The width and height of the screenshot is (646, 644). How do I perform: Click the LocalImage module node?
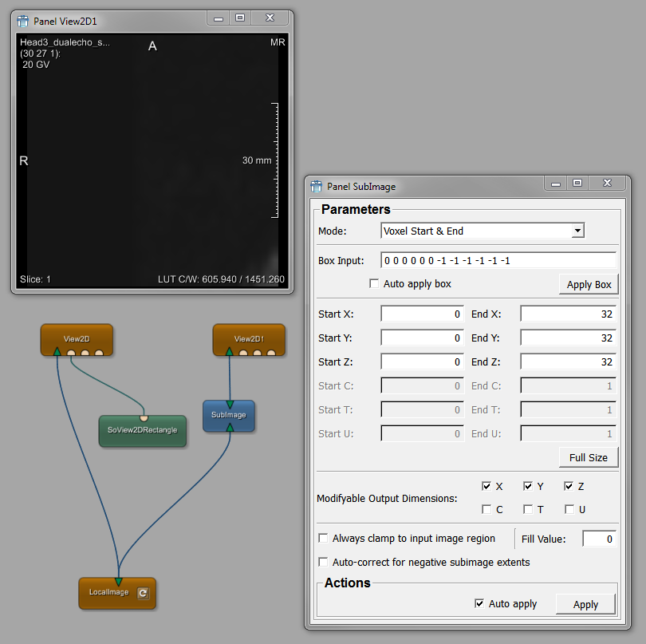(108, 593)
